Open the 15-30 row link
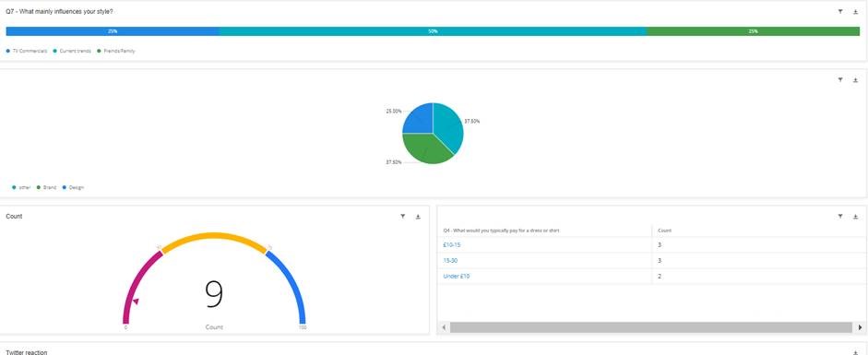 click(x=450, y=260)
